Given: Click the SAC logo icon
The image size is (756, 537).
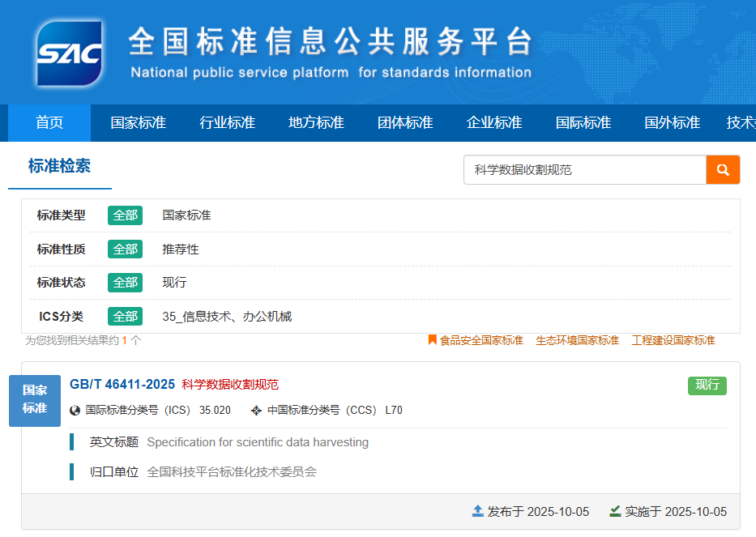Looking at the screenshot, I should coord(70,53).
